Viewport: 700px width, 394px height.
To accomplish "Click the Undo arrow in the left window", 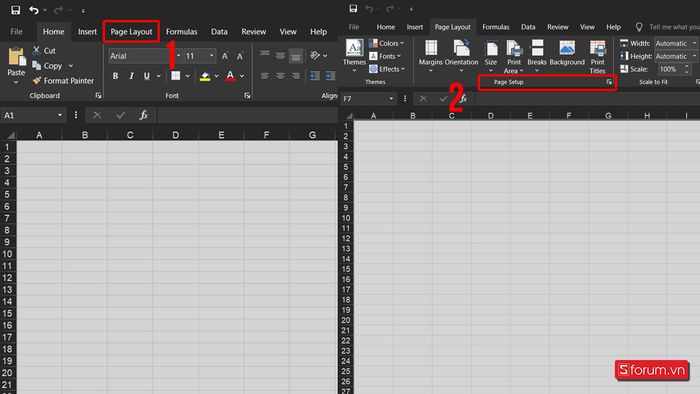I will [x=34, y=10].
